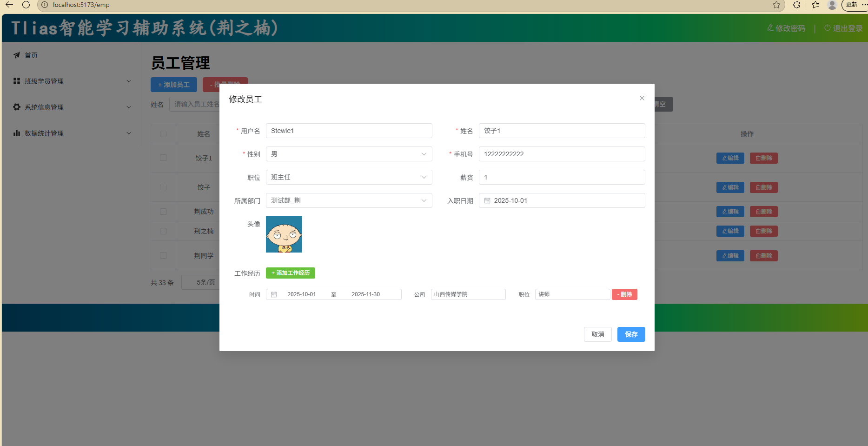Click the 首页 paper plane icon
Image resolution: width=868 pixels, height=446 pixels.
pyautogui.click(x=17, y=55)
